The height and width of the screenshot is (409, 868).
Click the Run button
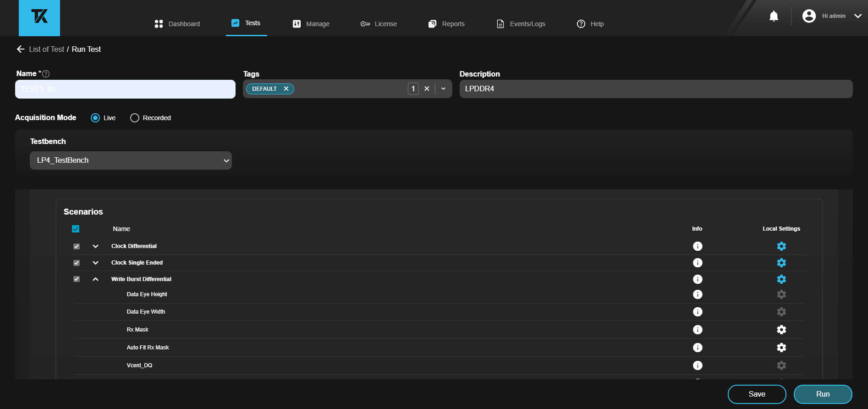point(823,394)
